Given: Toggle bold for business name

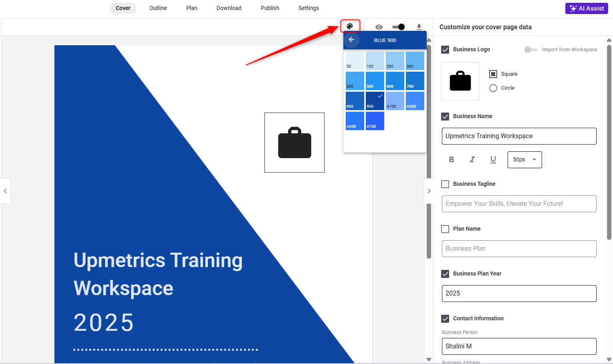Looking at the screenshot, I should pyautogui.click(x=452, y=159).
